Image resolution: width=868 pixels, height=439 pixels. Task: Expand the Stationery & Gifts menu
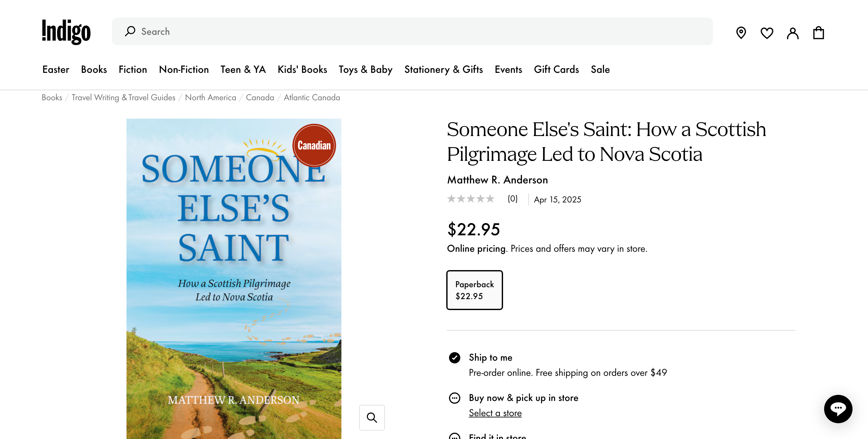click(443, 69)
